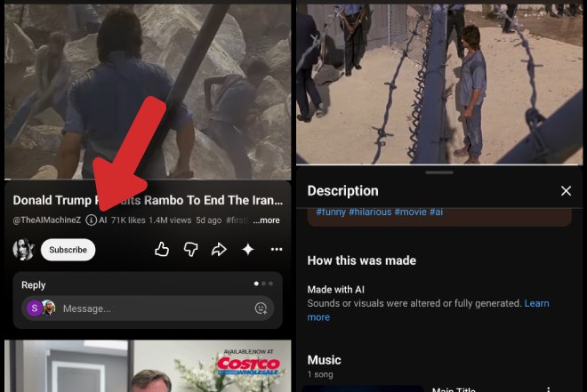Open the #ai hashtag
Screen dimensions: 587x392
[x=436, y=212]
